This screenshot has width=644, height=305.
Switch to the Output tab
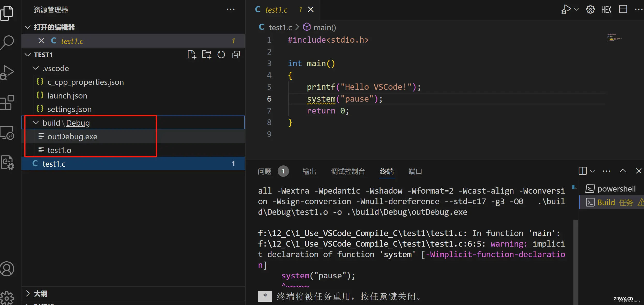[309, 171]
